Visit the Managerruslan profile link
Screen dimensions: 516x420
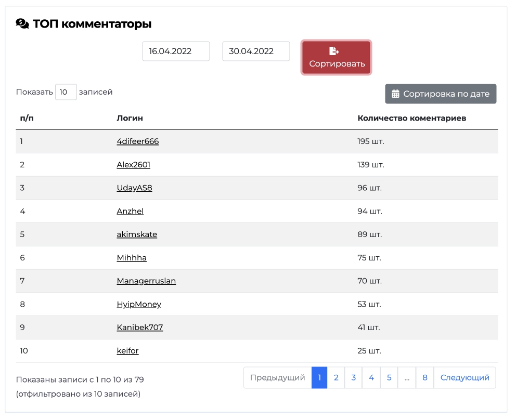[146, 281]
